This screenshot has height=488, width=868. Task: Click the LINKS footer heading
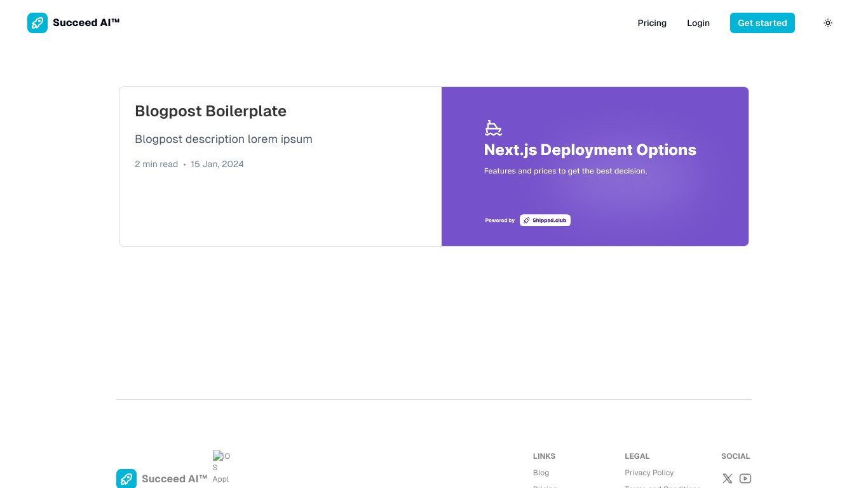coord(544,456)
